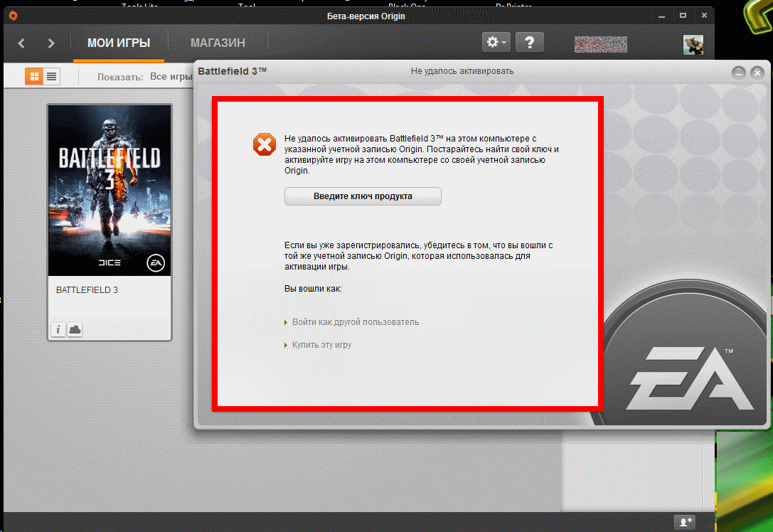Click Войти как другой пользователь link
Image resolution: width=773 pixels, height=532 pixels.
coord(356,322)
